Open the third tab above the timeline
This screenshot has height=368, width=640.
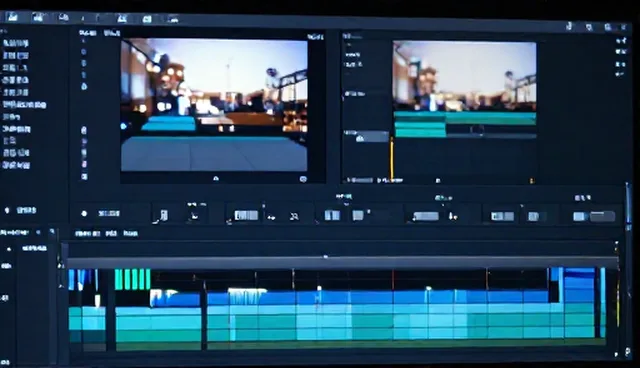131,234
